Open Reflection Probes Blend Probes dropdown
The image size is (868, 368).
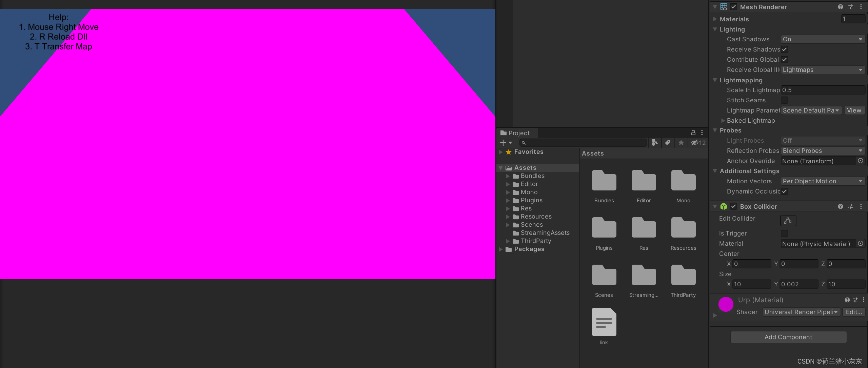click(823, 151)
